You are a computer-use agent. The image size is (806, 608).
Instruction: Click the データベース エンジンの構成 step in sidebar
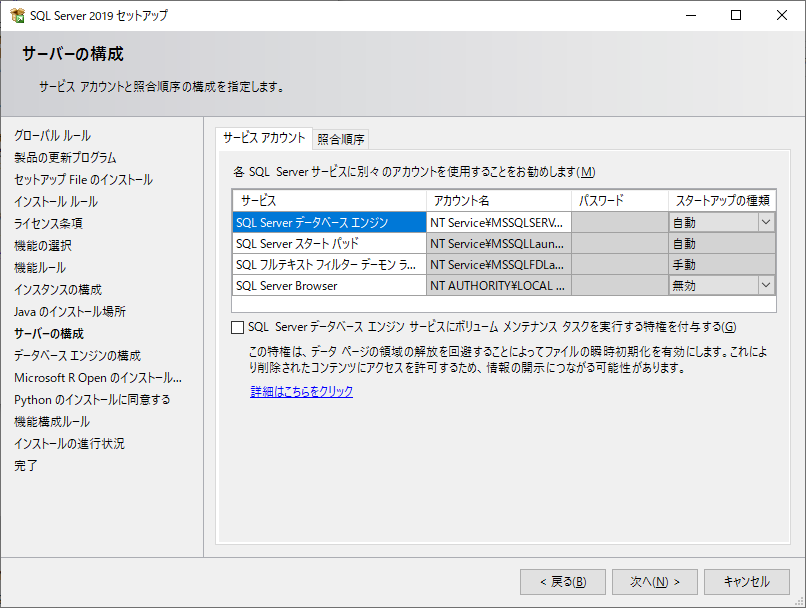(x=77, y=355)
